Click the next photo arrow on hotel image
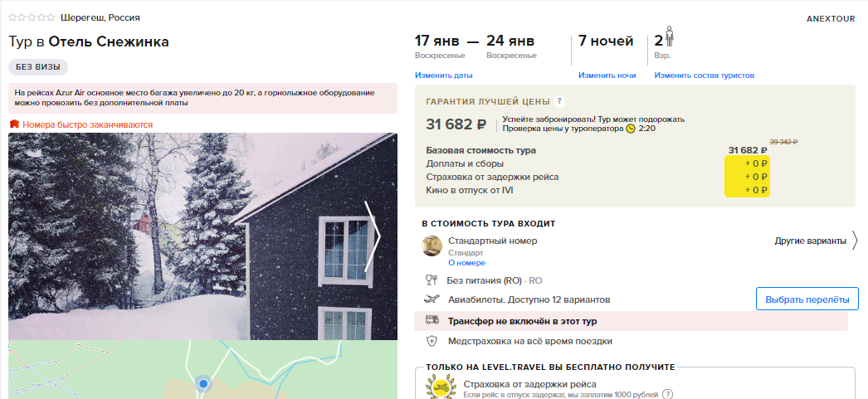868x399 pixels. pos(373,236)
